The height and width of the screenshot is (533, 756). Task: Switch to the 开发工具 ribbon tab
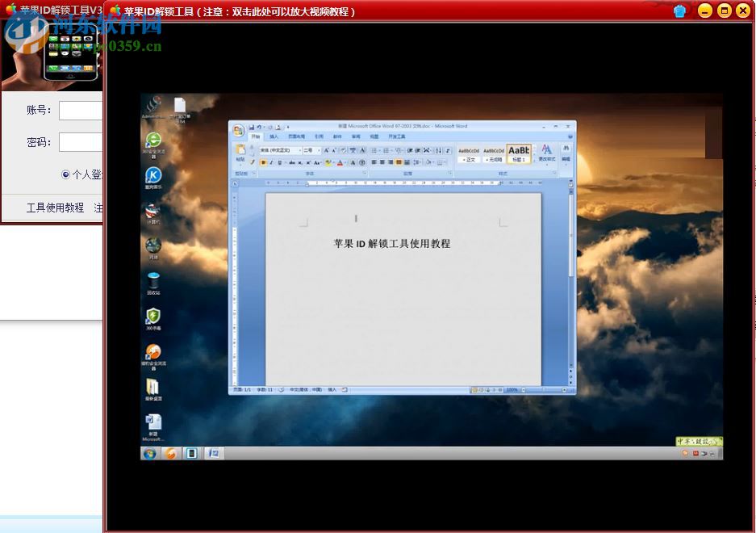pyautogui.click(x=397, y=136)
